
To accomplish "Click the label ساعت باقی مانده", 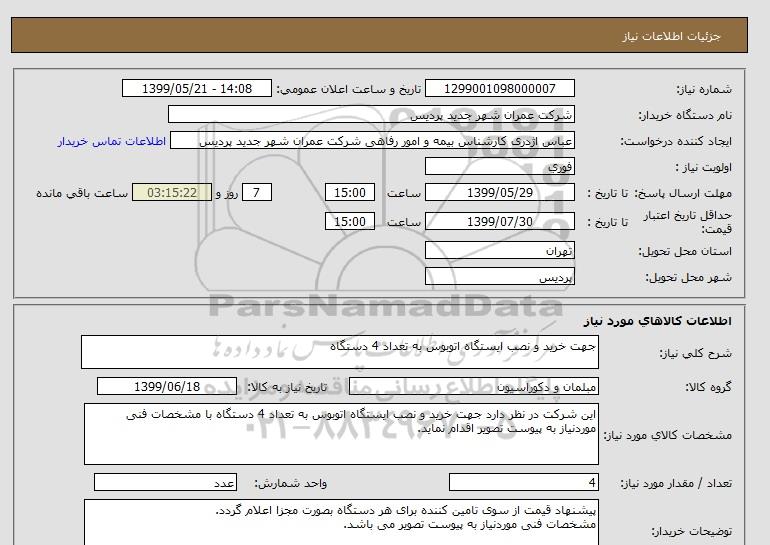I will click(82, 193).
